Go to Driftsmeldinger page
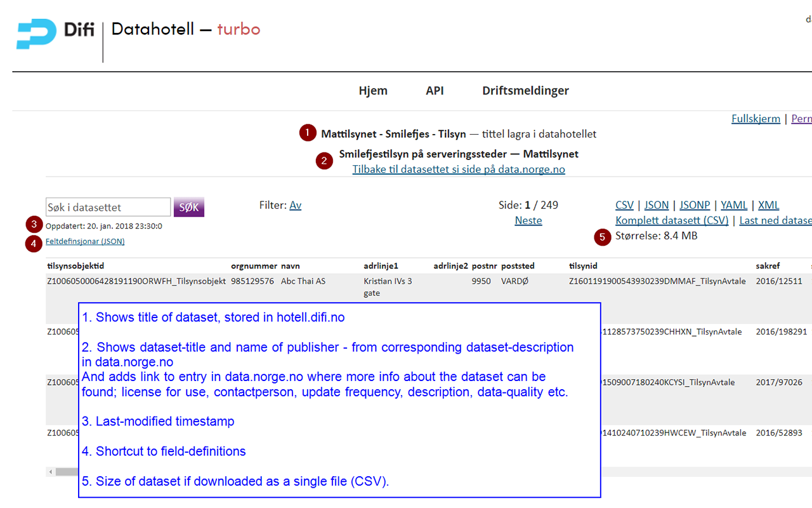This screenshot has height=508, width=812. (x=525, y=90)
